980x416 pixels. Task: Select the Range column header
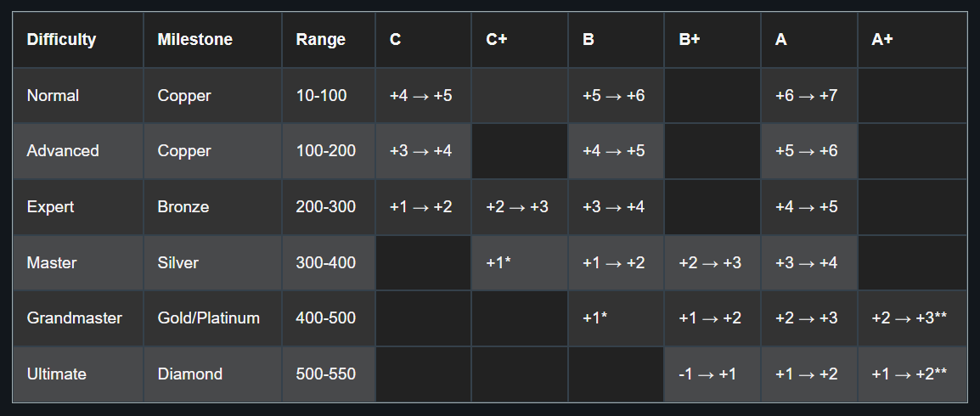pos(320,40)
